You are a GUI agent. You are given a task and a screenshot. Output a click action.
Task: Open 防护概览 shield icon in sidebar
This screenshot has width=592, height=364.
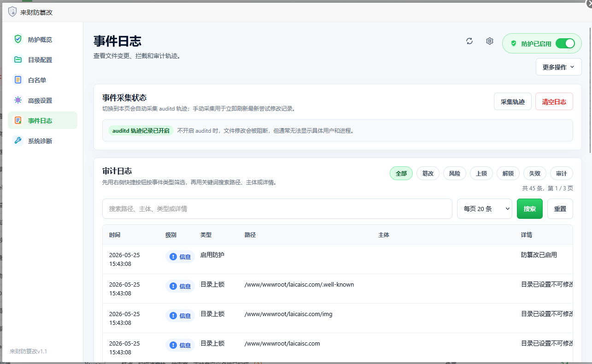tap(18, 39)
